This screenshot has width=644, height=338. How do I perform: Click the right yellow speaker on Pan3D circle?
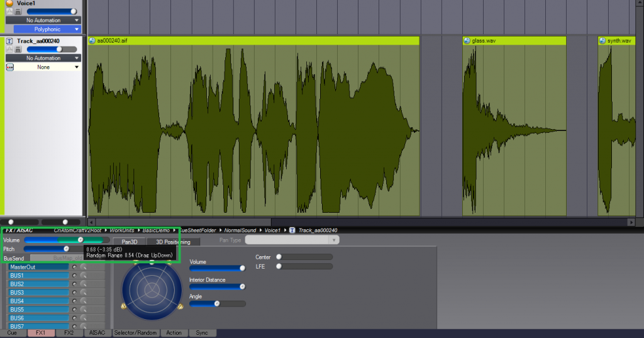point(180,306)
